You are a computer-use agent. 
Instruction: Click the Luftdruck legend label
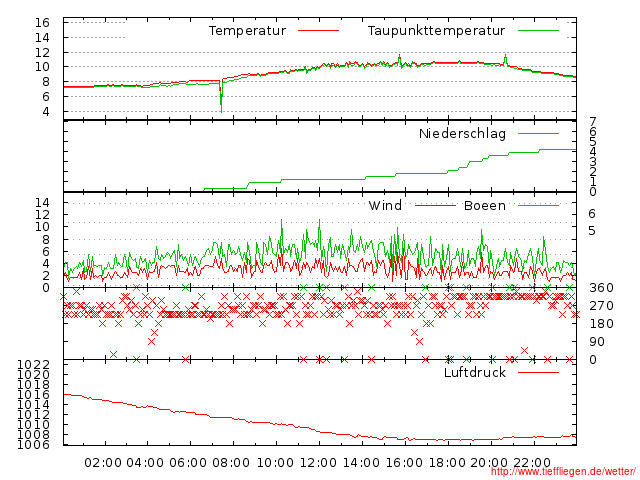pos(475,372)
